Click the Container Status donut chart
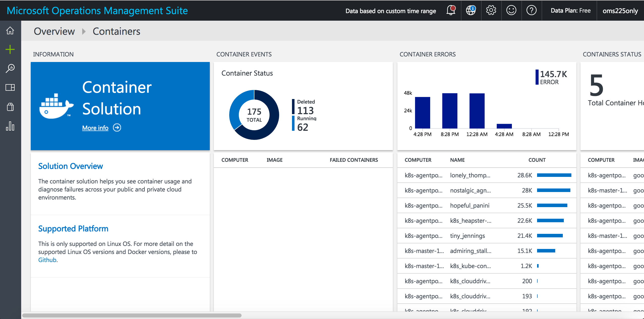Screen dimensions: 644x319 (254, 115)
